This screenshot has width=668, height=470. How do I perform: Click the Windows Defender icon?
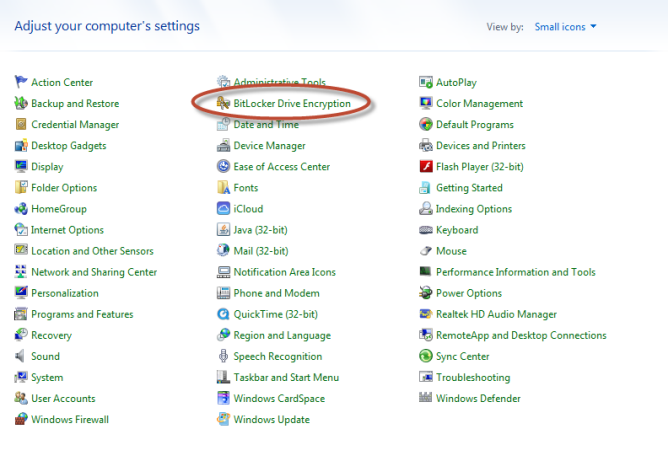pos(426,398)
